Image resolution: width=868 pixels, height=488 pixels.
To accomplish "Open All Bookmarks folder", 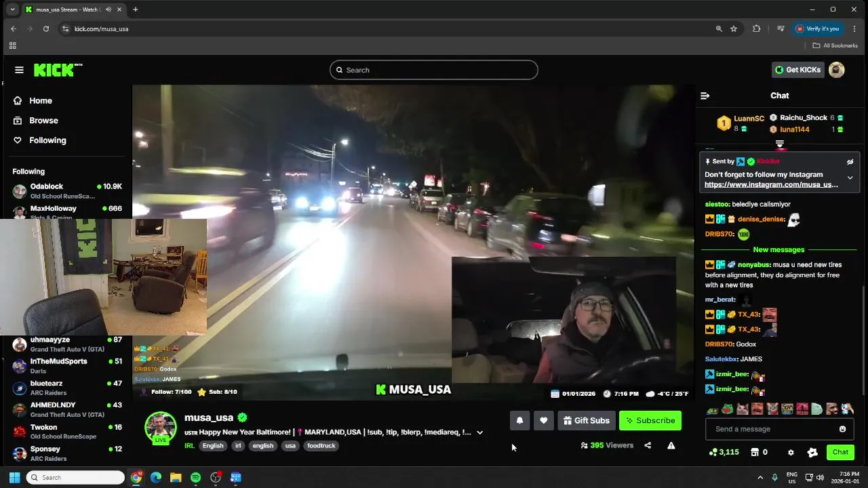I will tap(835, 45).
